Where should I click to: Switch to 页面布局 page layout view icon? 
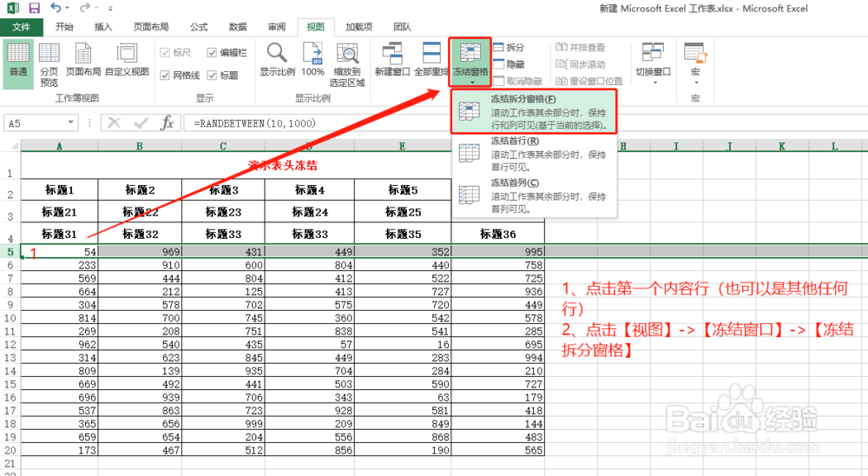(x=83, y=60)
